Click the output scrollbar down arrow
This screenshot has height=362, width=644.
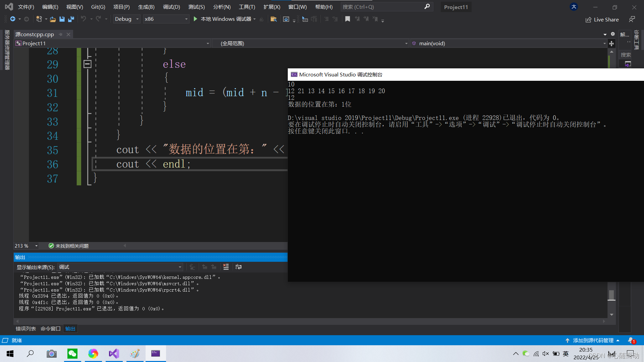coord(611,314)
